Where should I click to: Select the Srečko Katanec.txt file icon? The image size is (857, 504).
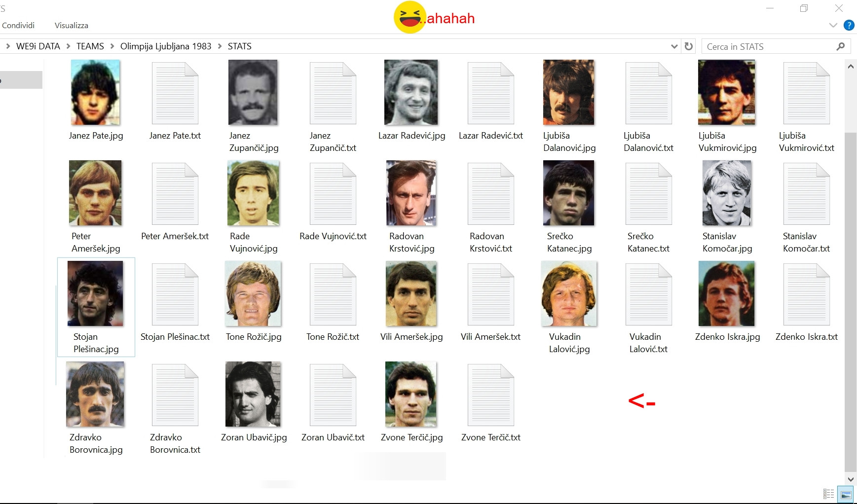click(x=649, y=194)
